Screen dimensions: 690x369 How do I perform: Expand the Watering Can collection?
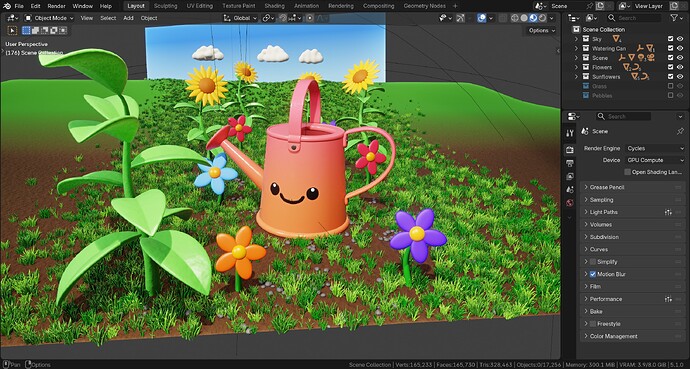(x=576, y=48)
